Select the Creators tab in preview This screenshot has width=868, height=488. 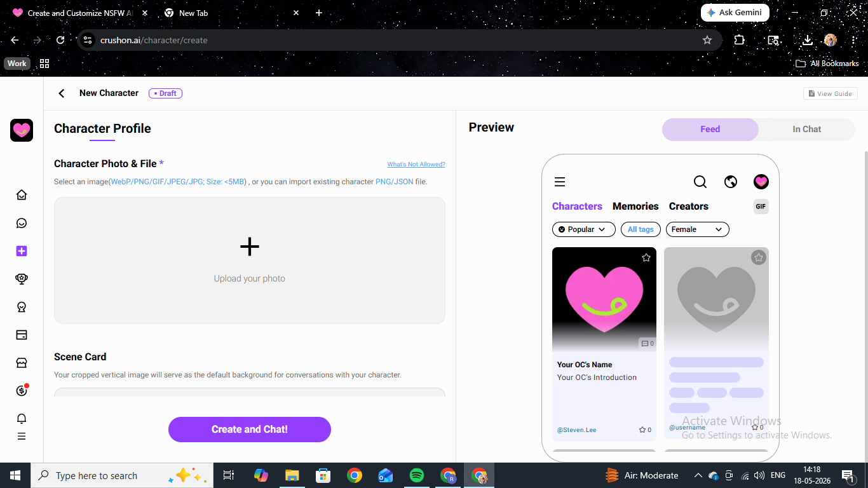(689, 207)
